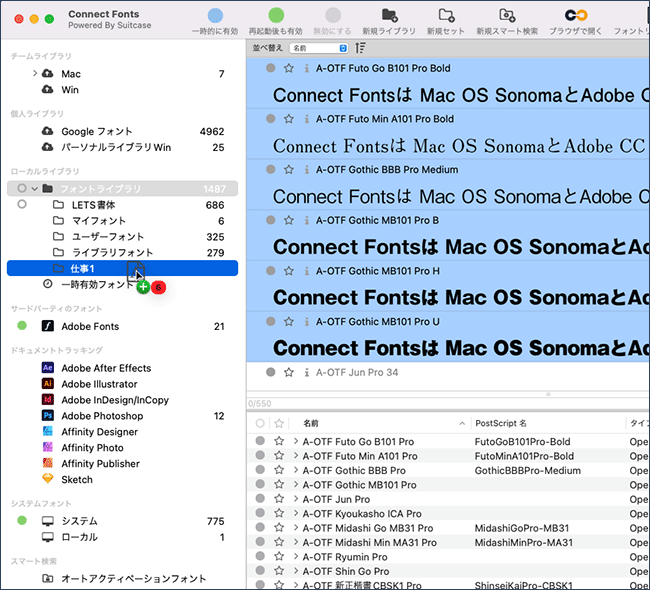Select Adobe Photoshop in document tracking
The width and height of the screenshot is (650, 590).
pos(101,416)
